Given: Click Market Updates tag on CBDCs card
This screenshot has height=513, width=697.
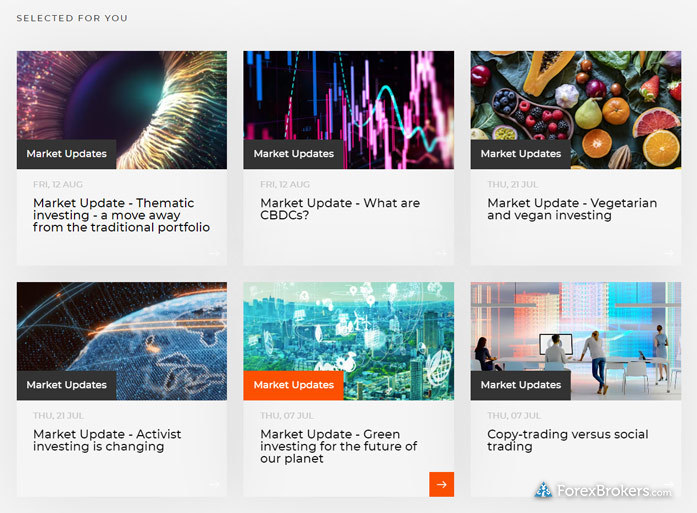Looking at the screenshot, I should 293,154.
